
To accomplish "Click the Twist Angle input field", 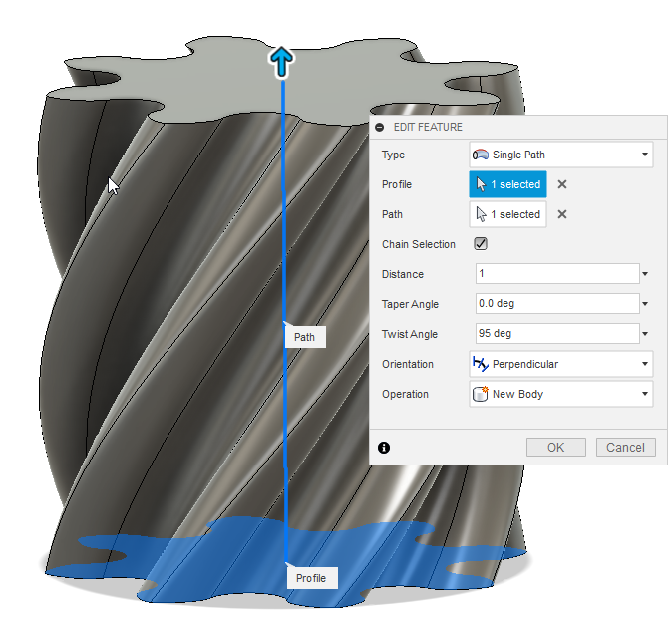I will point(557,333).
